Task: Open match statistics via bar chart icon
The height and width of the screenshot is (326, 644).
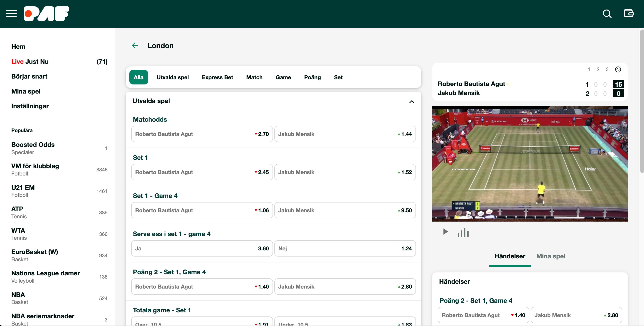Action: click(463, 232)
